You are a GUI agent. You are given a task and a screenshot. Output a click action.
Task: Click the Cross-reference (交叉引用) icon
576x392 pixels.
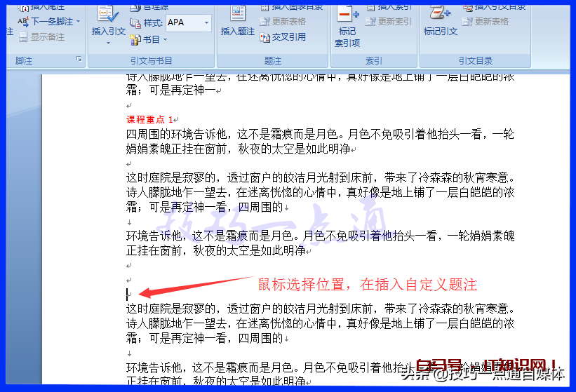tap(264, 37)
